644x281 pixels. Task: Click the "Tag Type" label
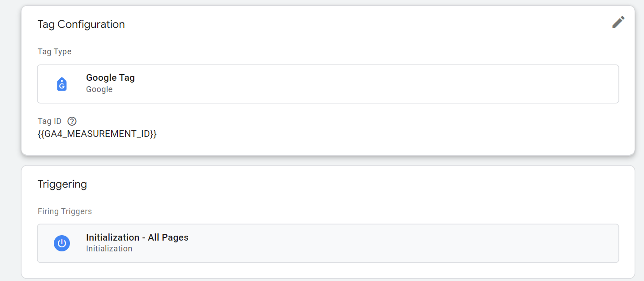[54, 52]
